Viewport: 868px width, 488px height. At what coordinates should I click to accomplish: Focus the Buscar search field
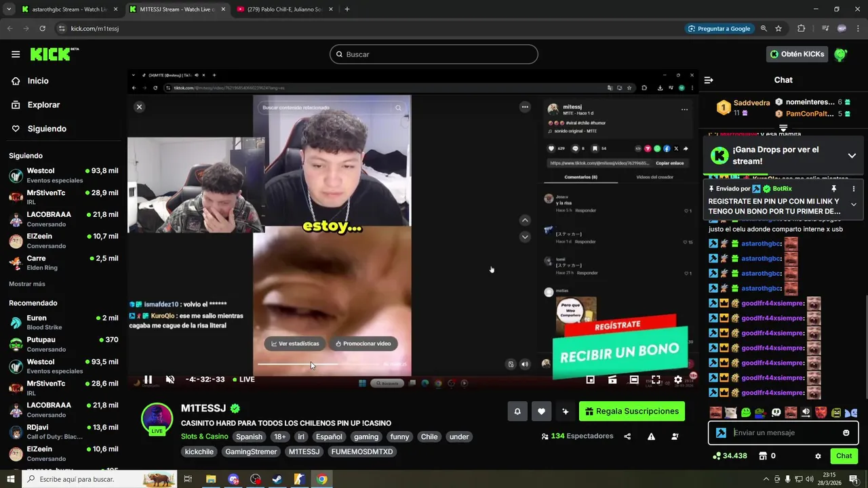(434, 54)
